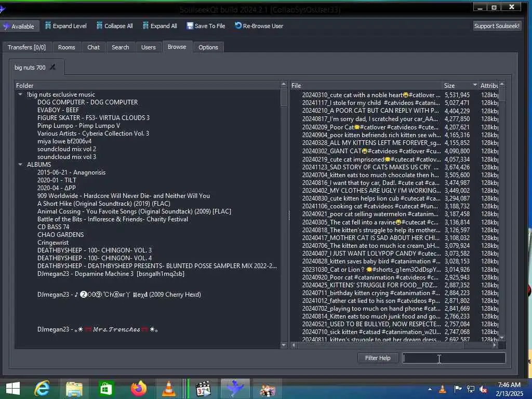
Task: Select FIGURE SKATER - FS3- VIRTUA CLOUDS 3
Action: pyautogui.click(x=94, y=118)
